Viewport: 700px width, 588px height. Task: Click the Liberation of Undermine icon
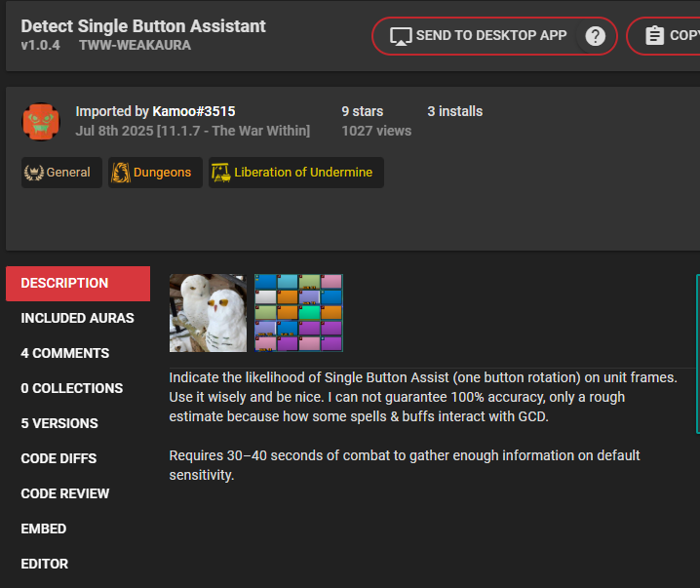coord(221,173)
